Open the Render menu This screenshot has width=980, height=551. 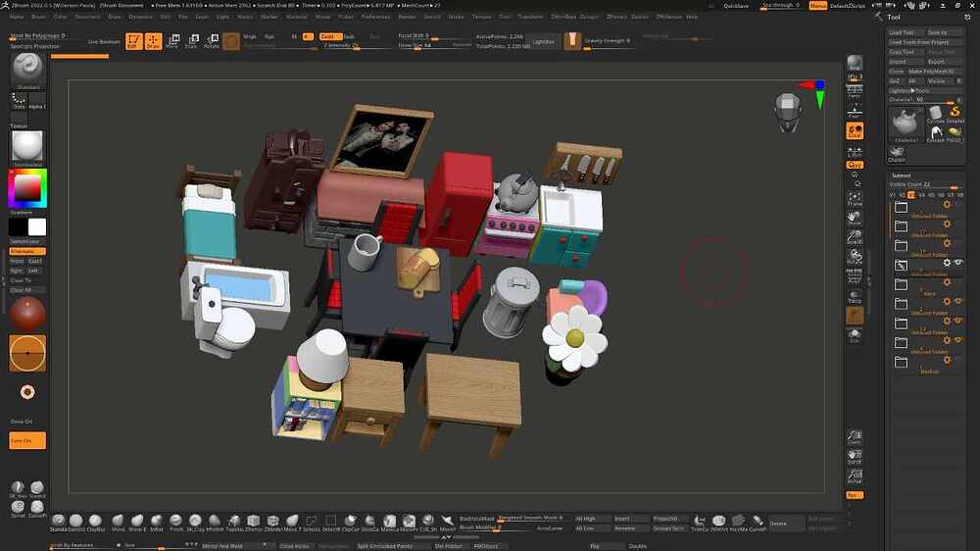click(407, 17)
